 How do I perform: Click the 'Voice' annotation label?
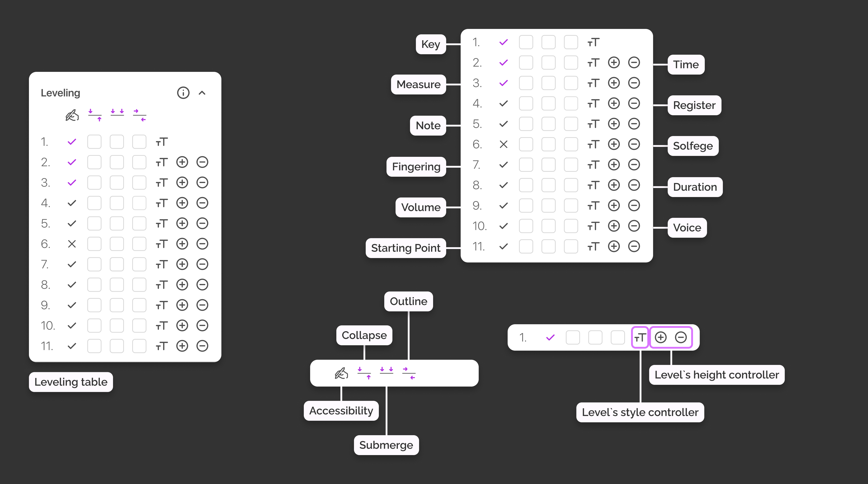point(687,228)
